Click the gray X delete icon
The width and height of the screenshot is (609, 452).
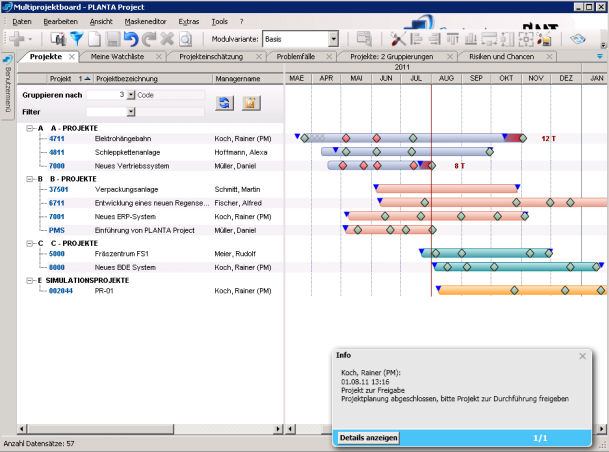tap(167, 39)
